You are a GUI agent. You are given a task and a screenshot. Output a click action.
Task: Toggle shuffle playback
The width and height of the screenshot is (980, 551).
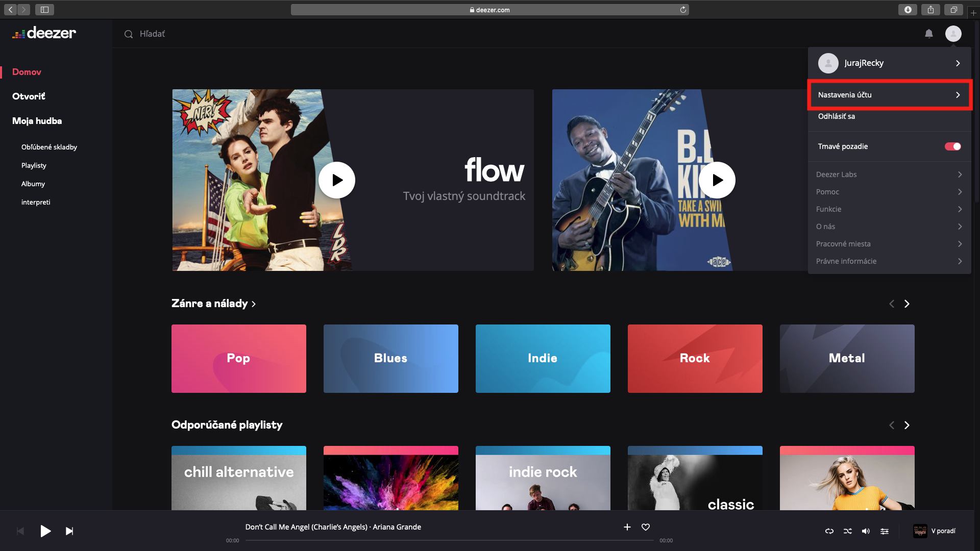(x=848, y=531)
